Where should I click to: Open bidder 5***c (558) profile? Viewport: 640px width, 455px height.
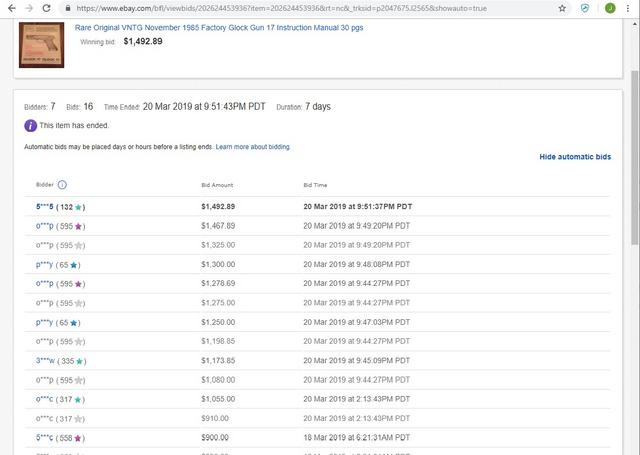click(44, 438)
